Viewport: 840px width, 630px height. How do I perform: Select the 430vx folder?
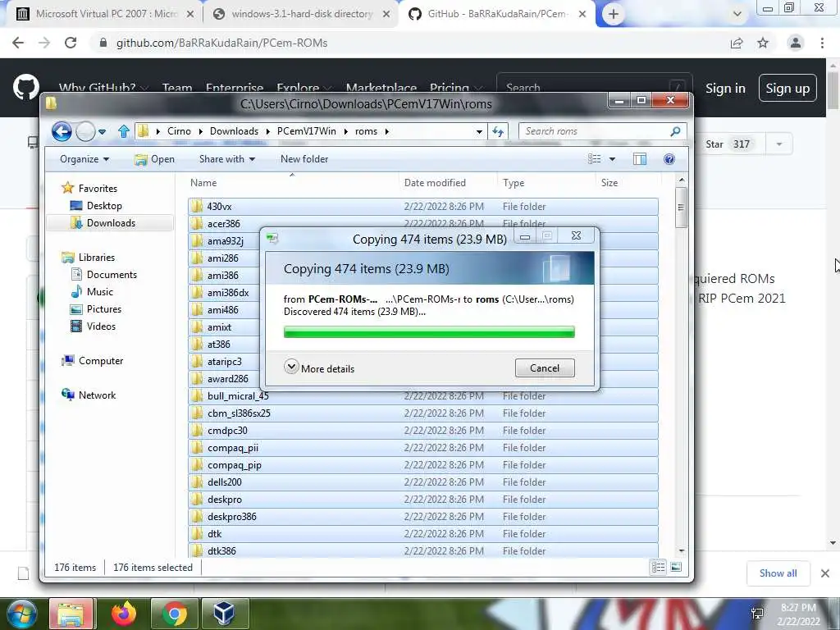pyautogui.click(x=423, y=206)
